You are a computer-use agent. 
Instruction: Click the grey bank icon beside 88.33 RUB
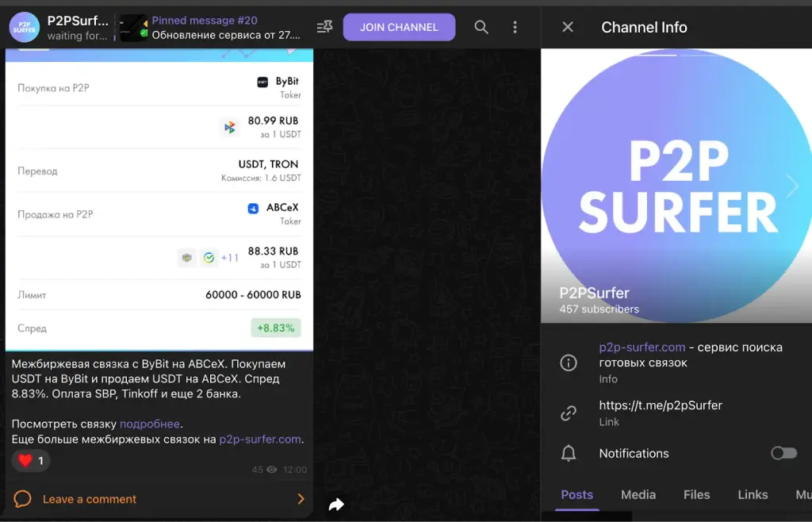coord(187,257)
